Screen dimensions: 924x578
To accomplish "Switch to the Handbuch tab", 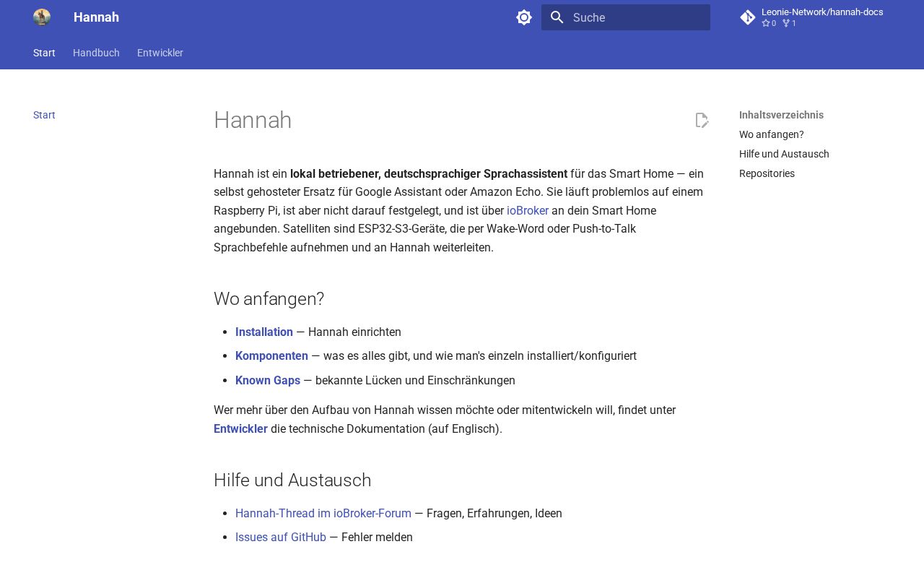I will pyautogui.click(x=96, y=53).
